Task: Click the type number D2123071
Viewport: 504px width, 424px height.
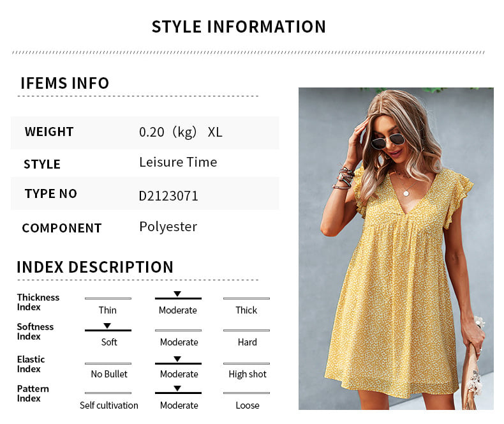Action: point(168,195)
